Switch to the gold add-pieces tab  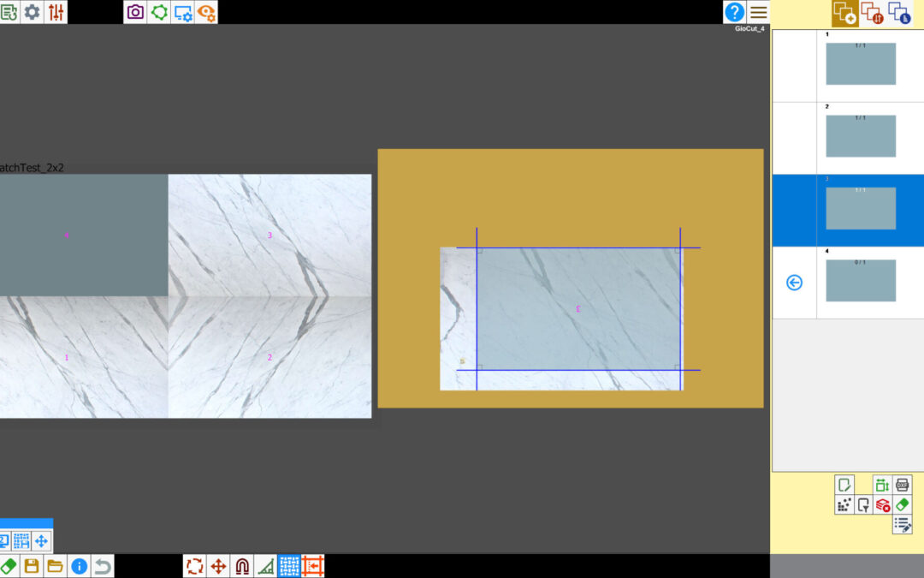[x=845, y=13]
